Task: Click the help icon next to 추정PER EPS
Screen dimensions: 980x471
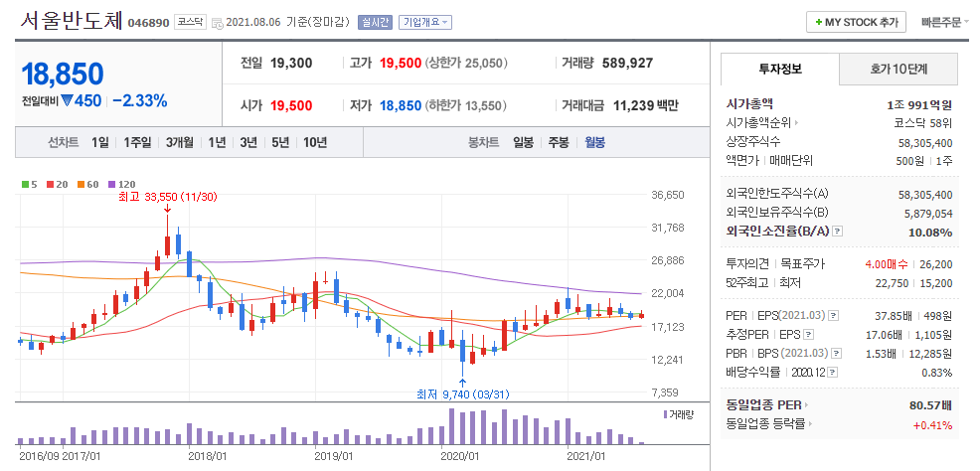Action: (x=808, y=336)
